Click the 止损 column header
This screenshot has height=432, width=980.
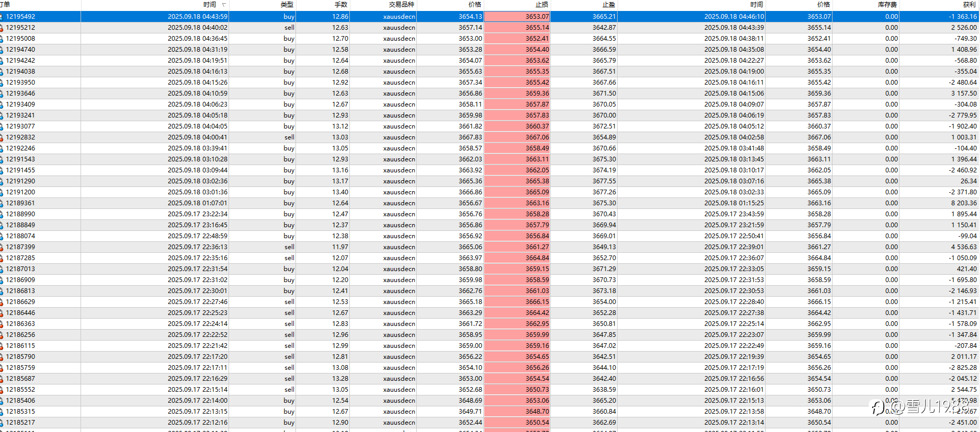(x=542, y=5)
